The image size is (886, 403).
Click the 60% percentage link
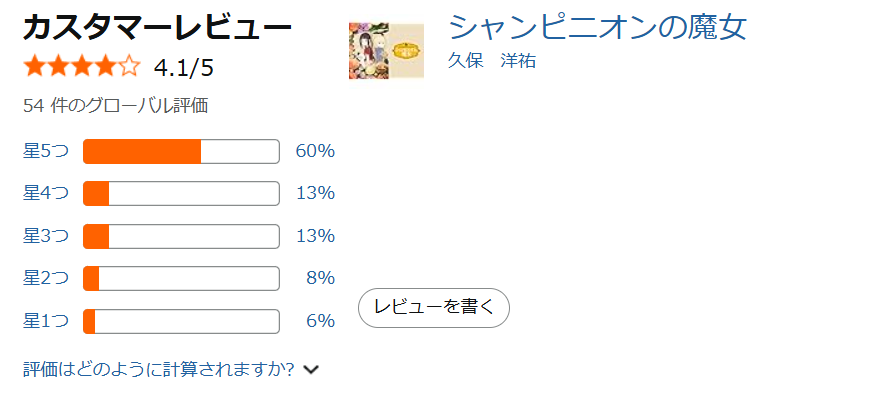315,151
